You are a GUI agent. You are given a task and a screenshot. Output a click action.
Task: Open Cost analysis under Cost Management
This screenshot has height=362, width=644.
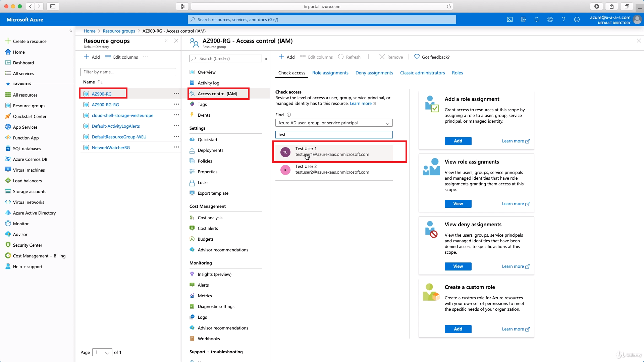210,218
